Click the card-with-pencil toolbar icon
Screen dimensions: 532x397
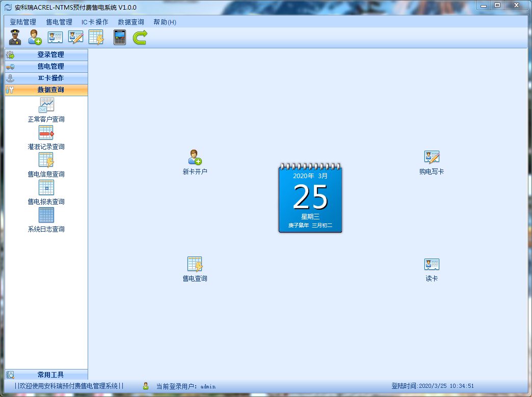tap(75, 37)
